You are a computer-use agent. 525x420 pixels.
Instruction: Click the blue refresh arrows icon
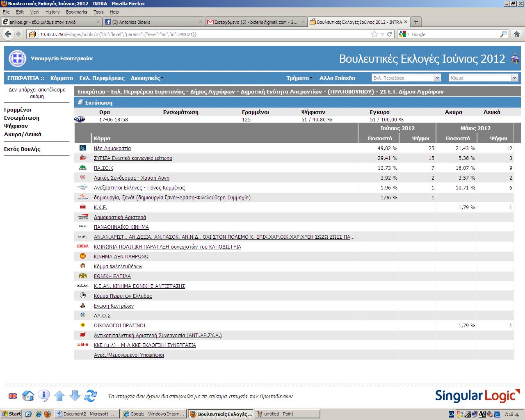point(90,396)
